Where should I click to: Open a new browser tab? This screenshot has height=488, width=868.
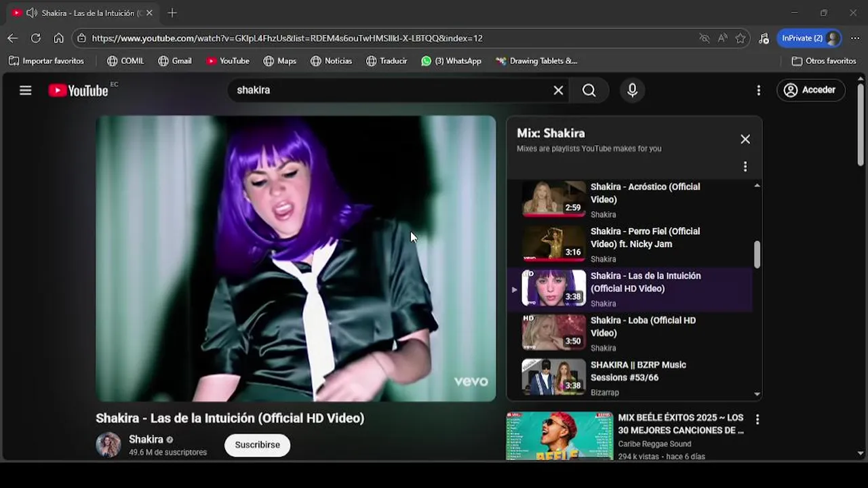click(172, 13)
